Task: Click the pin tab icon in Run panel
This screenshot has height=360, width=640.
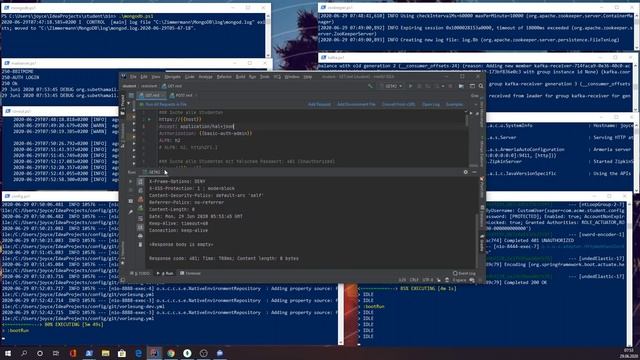Action: (x=131, y=212)
